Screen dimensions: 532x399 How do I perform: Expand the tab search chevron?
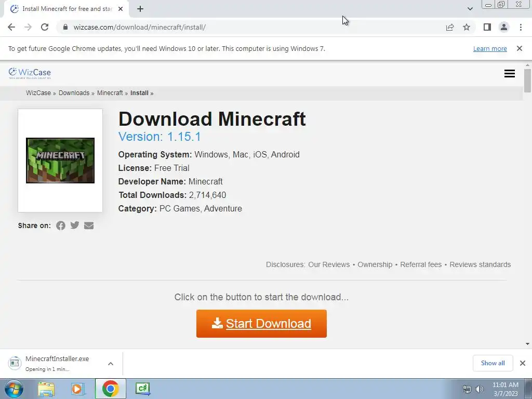tap(470, 9)
